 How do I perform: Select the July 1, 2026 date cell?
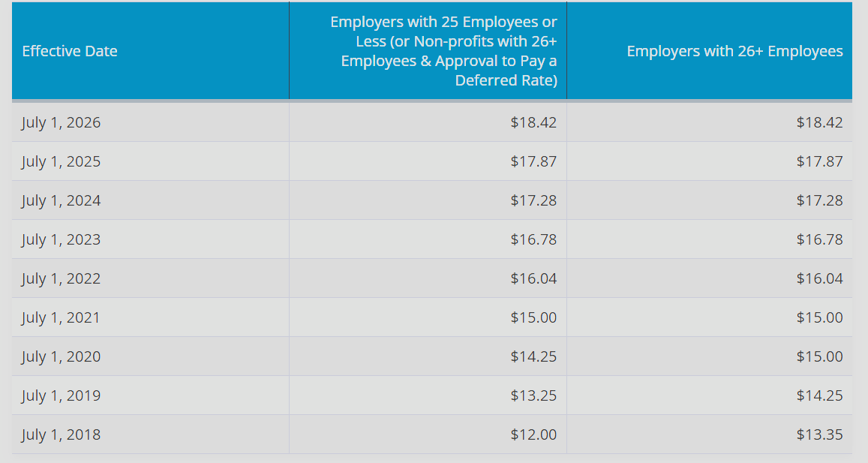point(150,122)
